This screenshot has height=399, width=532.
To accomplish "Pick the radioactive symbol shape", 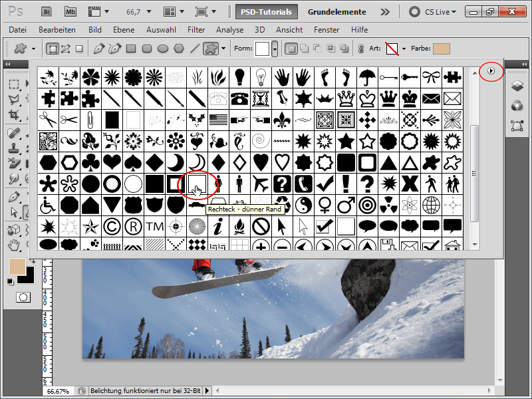I will pyautogui.click(x=388, y=205).
